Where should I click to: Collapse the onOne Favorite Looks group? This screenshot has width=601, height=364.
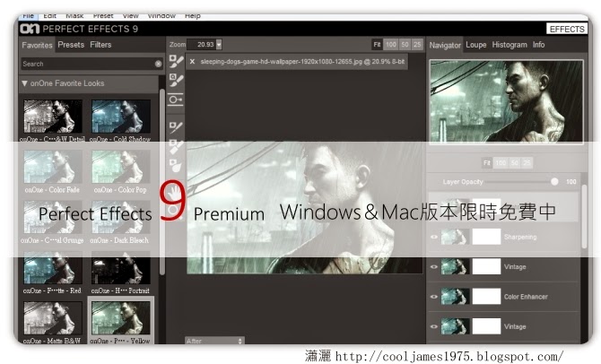[x=24, y=83]
